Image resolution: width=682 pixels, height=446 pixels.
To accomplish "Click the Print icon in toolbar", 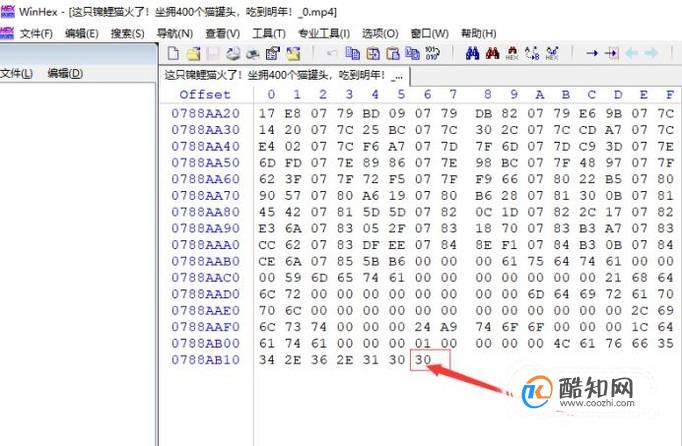I will pyautogui.click(x=233, y=54).
